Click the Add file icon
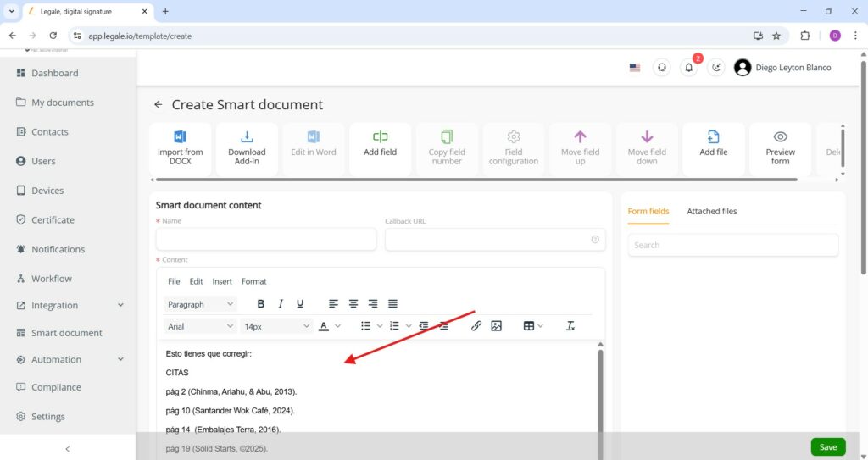 714,136
